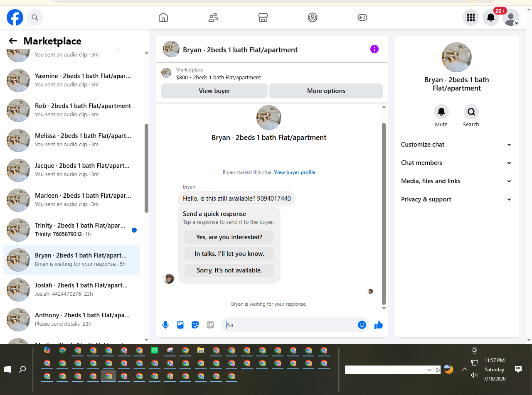Open the Facebook menu grid icon

point(471,17)
